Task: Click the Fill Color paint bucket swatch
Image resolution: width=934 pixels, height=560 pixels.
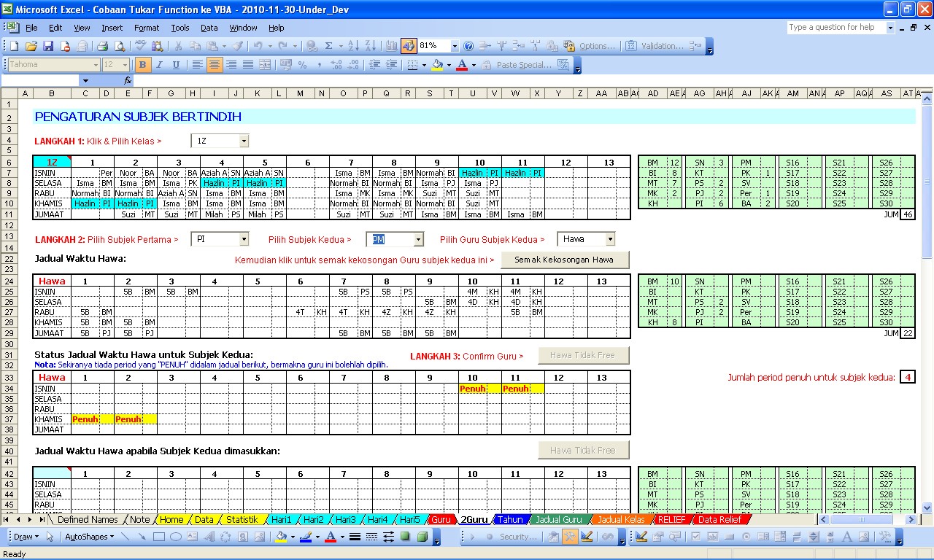Action: 436,65
